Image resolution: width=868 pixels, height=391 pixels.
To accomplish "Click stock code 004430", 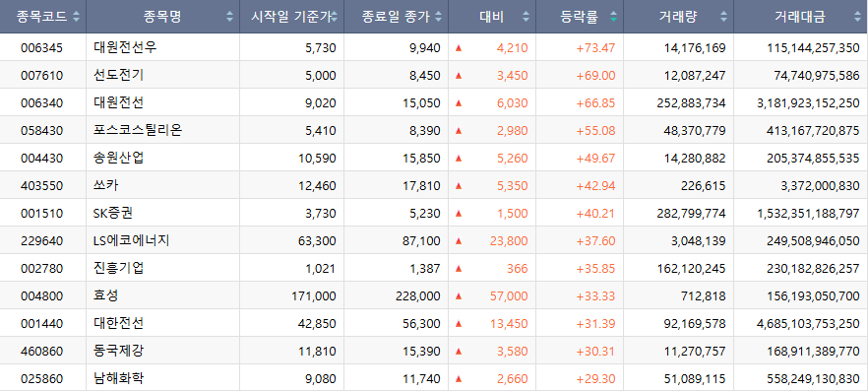I will click(42, 159).
